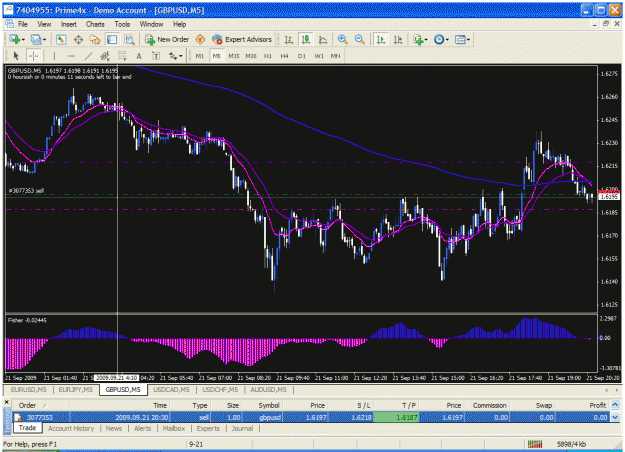Select the horizontal line tool
This screenshot has width=625, height=452.
(x=71, y=56)
